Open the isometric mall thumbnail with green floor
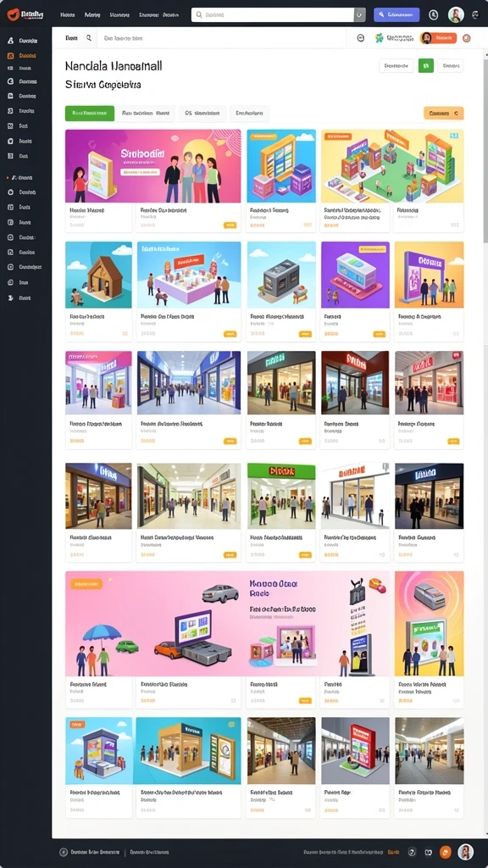488x868 pixels. pos(392,166)
